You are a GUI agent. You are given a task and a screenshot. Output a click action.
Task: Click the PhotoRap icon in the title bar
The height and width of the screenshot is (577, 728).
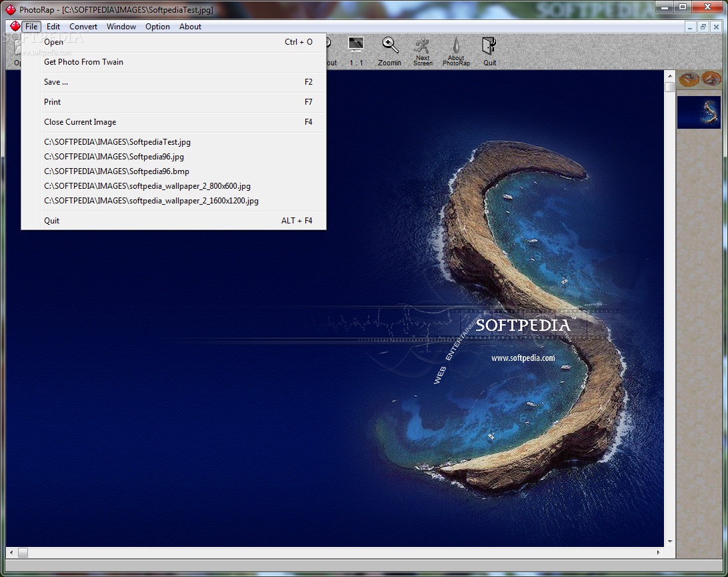pyautogui.click(x=10, y=9)
